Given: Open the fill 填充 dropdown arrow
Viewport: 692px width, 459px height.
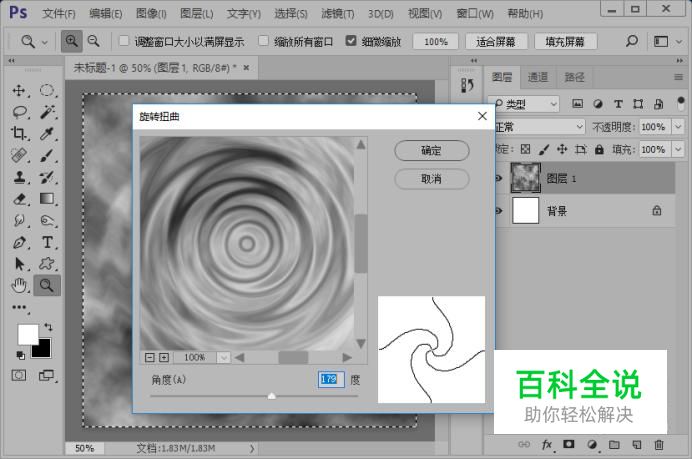Looking at the screenshot, I should [678, 150].
